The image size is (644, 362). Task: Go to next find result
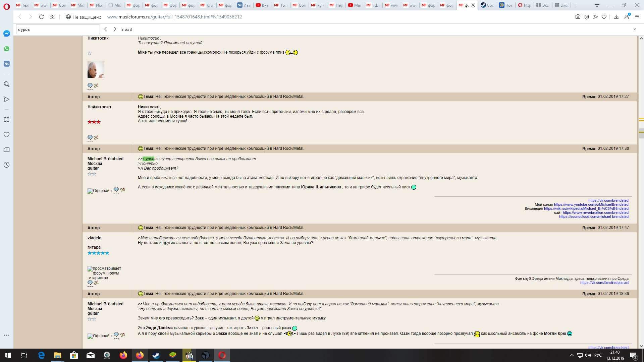pos(115,29)
